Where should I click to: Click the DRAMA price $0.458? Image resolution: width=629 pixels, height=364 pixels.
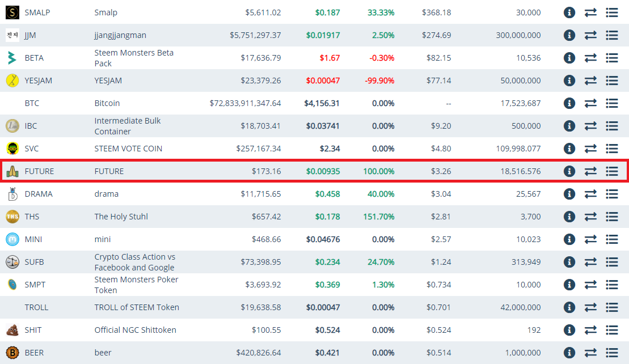click(x=327, y=194)
